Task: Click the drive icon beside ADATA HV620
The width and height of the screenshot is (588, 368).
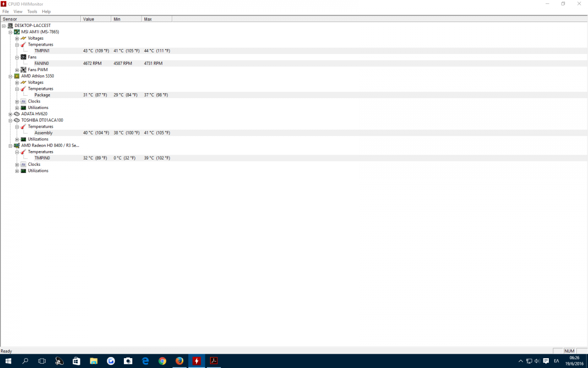Action: coord(17,114)
